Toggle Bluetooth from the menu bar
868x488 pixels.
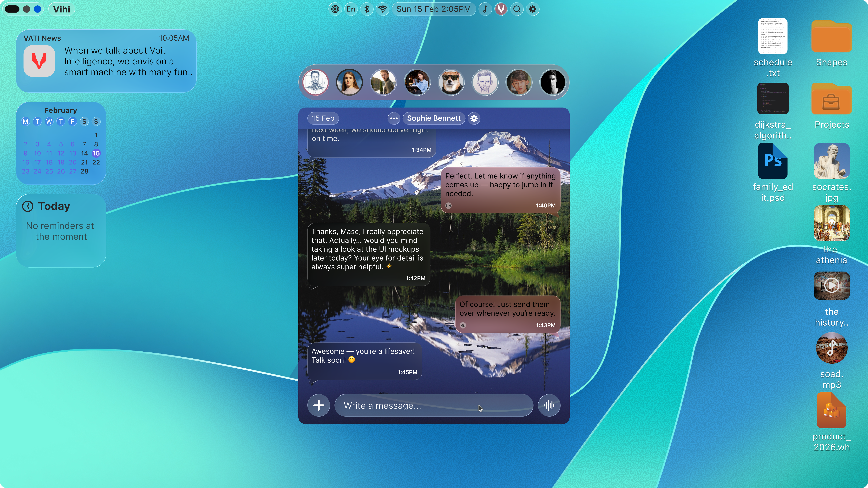367,9
